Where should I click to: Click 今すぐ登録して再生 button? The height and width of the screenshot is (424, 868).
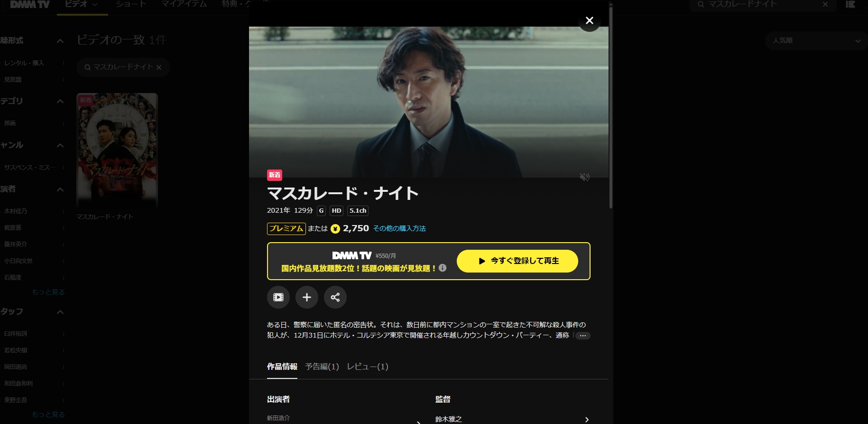click(x=517, y=261)
